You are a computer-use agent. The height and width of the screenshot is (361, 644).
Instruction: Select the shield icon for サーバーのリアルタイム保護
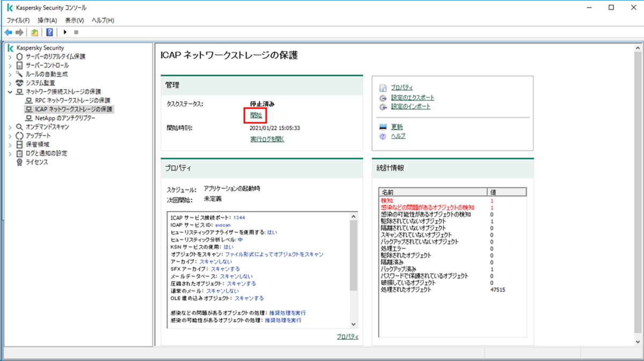(x=20, y=56)
